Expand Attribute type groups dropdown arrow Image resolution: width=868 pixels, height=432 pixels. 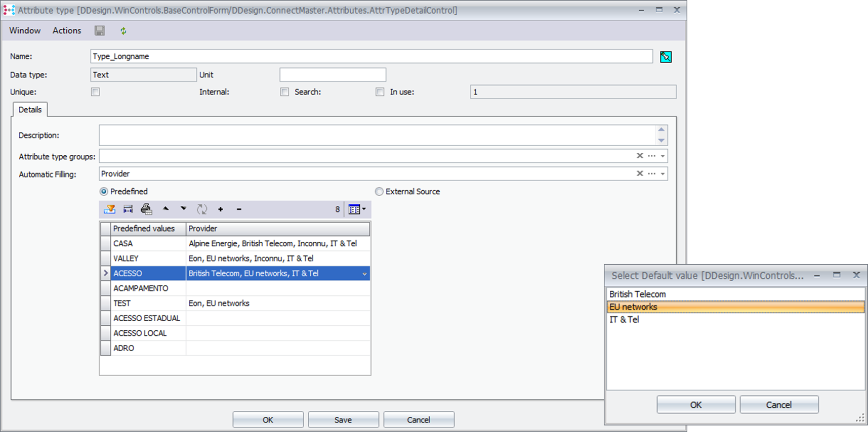(x=663, y=156)
